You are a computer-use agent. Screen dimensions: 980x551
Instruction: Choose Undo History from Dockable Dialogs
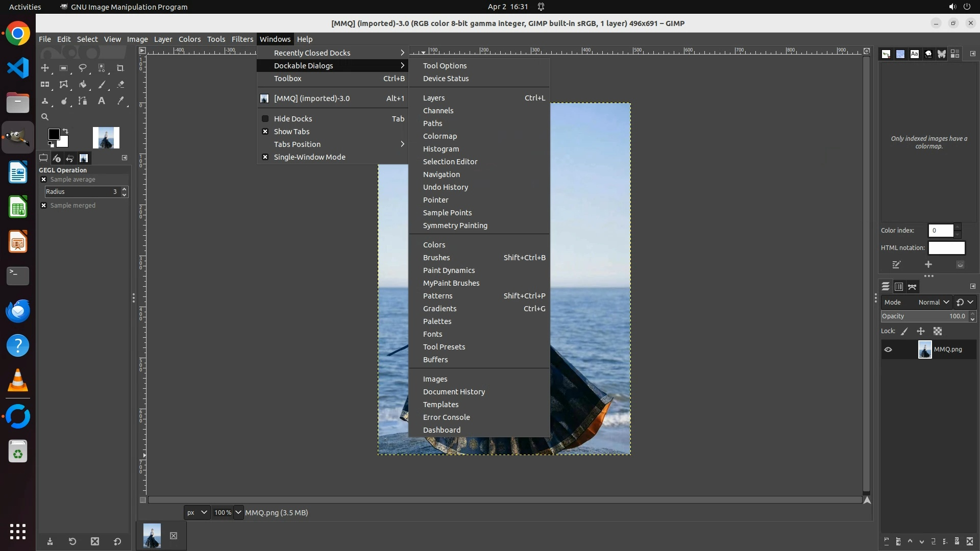[x=445, y=187]
